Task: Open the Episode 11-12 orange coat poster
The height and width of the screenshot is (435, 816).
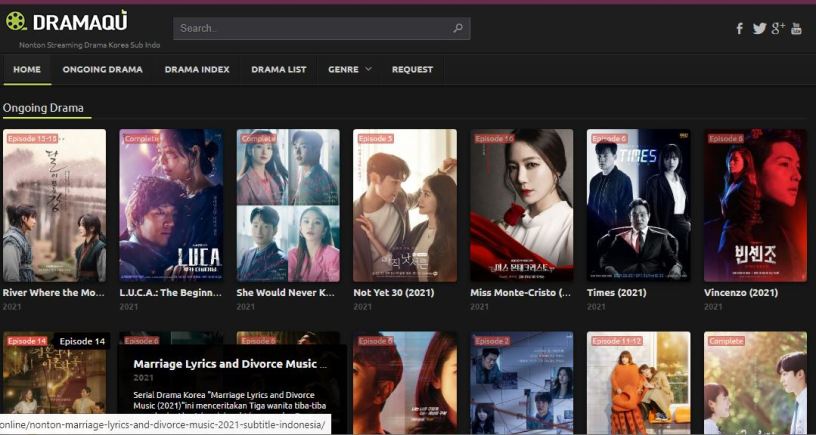Action: 639,383
